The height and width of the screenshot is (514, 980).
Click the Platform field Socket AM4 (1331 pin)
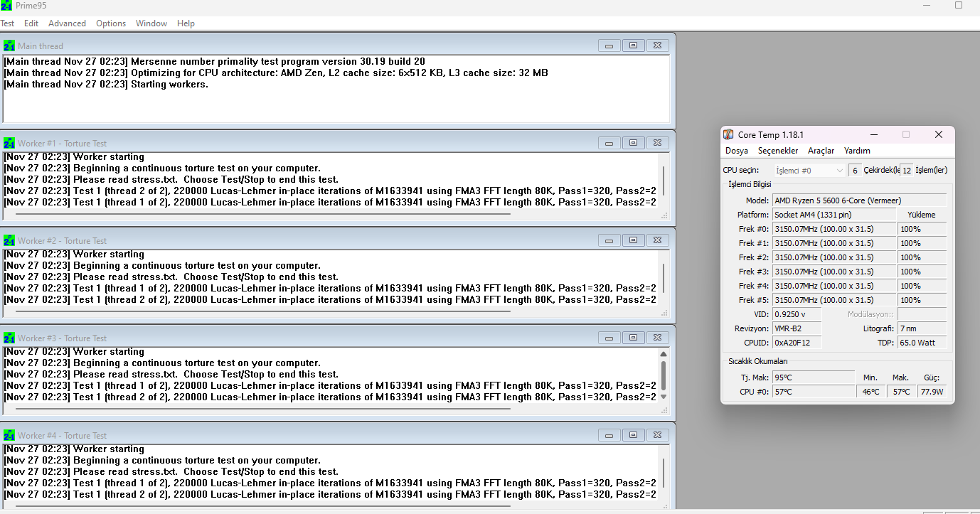click(x=834, y=215)
